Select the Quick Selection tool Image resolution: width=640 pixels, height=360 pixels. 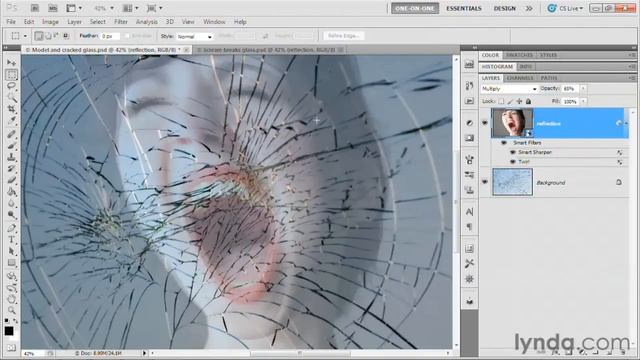point(11,98)
